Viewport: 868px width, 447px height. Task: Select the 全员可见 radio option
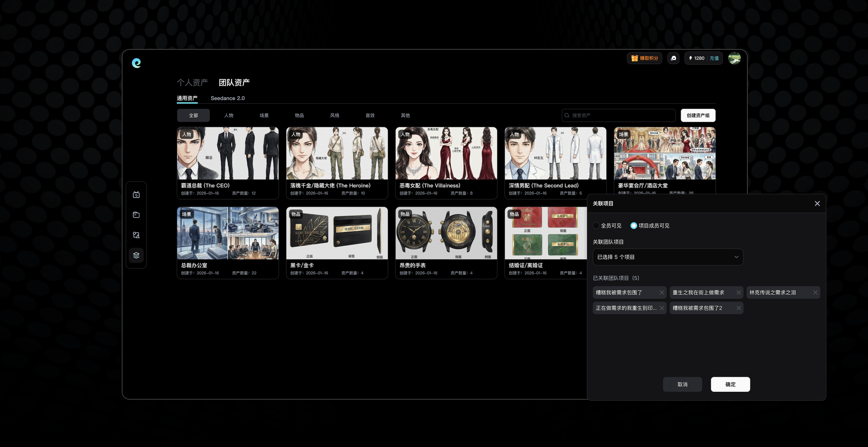[x=596, y=226]
